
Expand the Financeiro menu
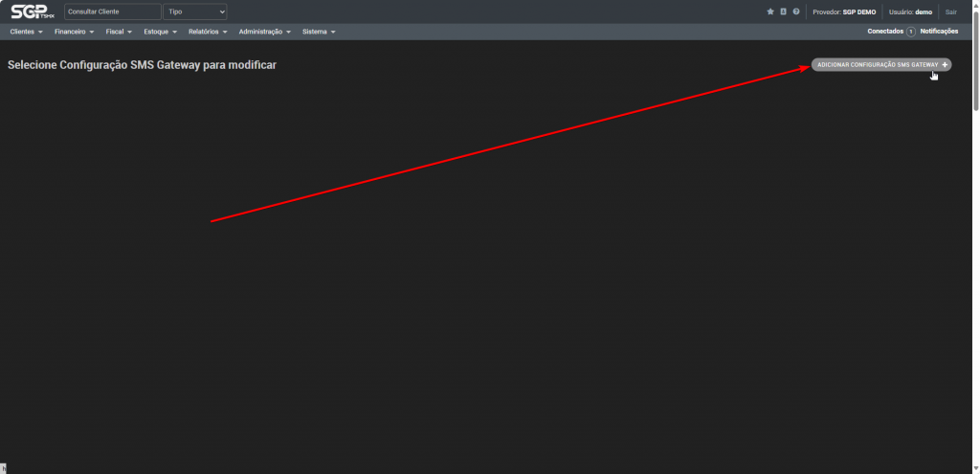click(74, 32)
